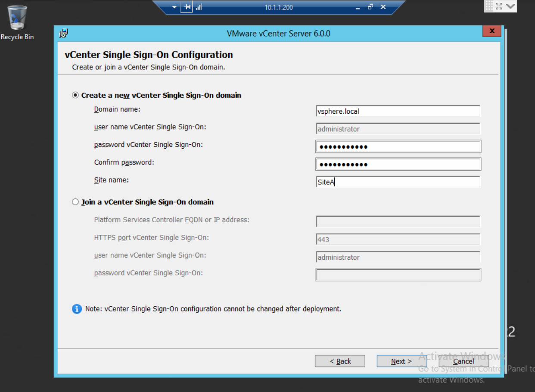Close the VMware vCenter Server installer window
This screenshot has width=535, height=392.
(491, 31)
